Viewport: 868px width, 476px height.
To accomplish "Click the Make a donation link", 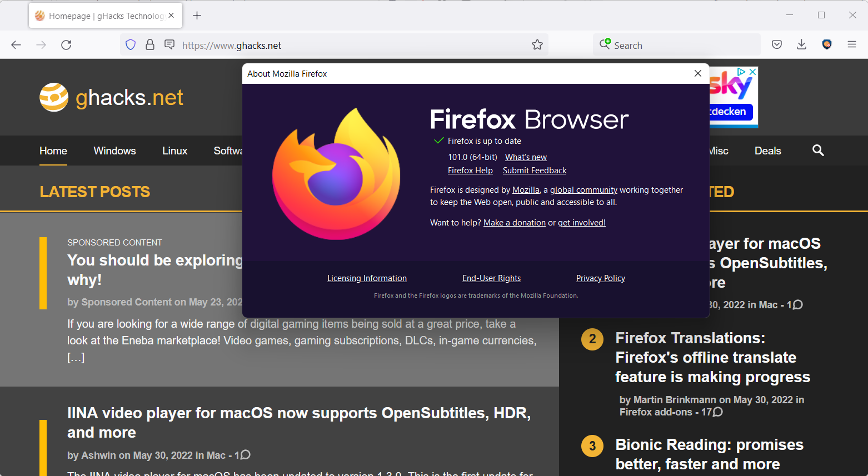I will (515, 223).
